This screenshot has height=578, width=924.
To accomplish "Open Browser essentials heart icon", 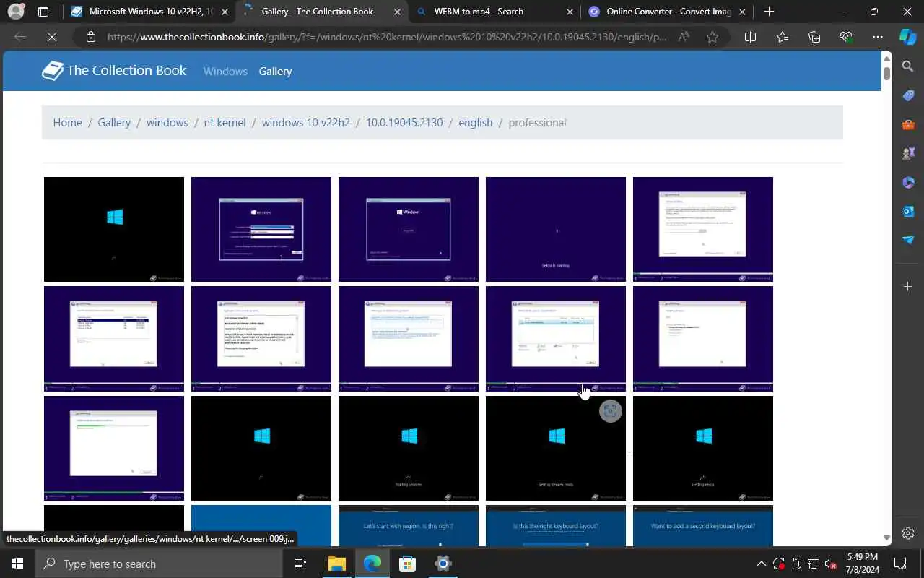I will coord(846,37).
